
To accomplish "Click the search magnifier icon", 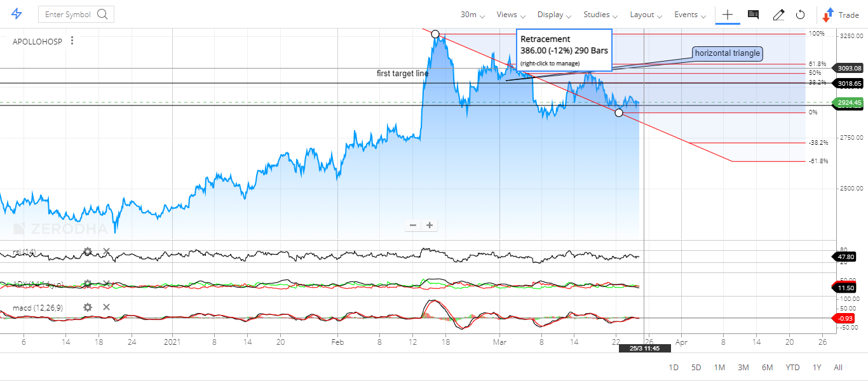I will tap(103, 14).
